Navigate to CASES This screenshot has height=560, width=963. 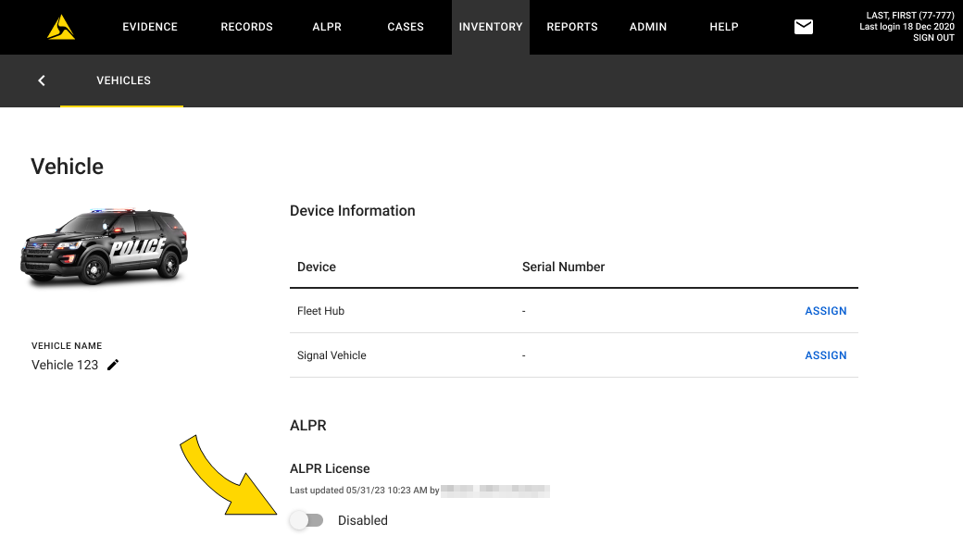pyautogui.click(x=405, y=27)
